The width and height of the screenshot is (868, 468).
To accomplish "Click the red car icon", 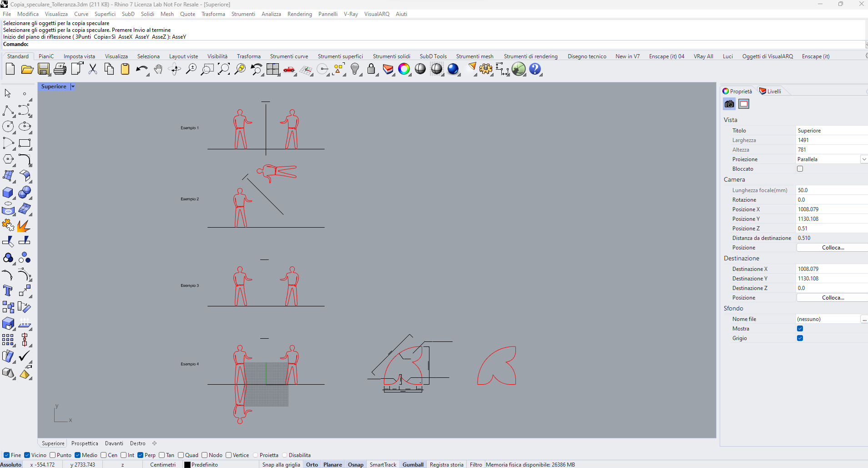I will [289, 69].
